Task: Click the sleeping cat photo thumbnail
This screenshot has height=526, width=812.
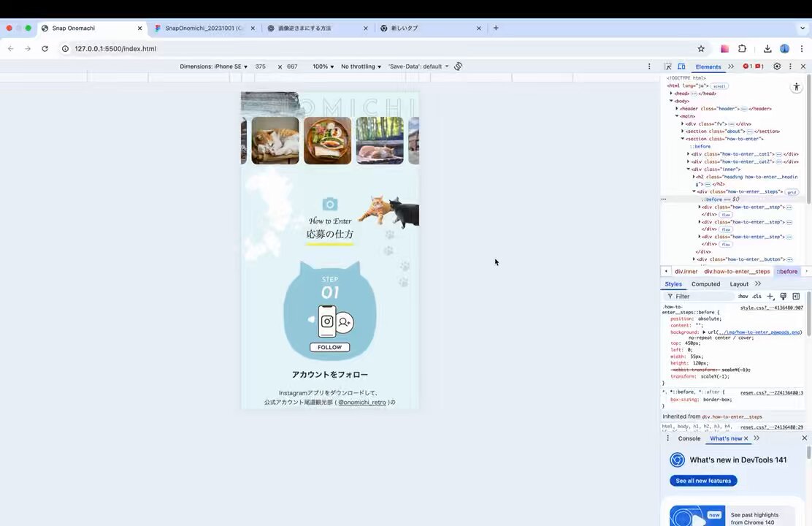Action: [275, 140]
